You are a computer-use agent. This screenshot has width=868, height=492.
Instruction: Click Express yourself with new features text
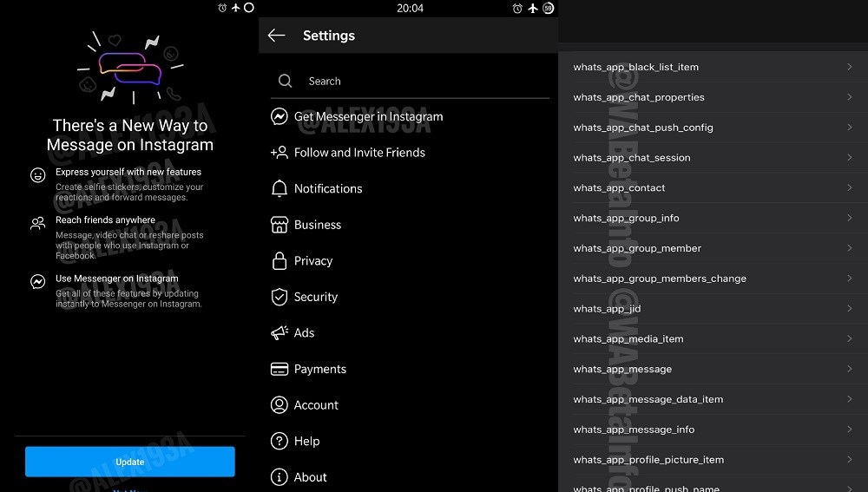pyautogui.click(x=128, y=172)
